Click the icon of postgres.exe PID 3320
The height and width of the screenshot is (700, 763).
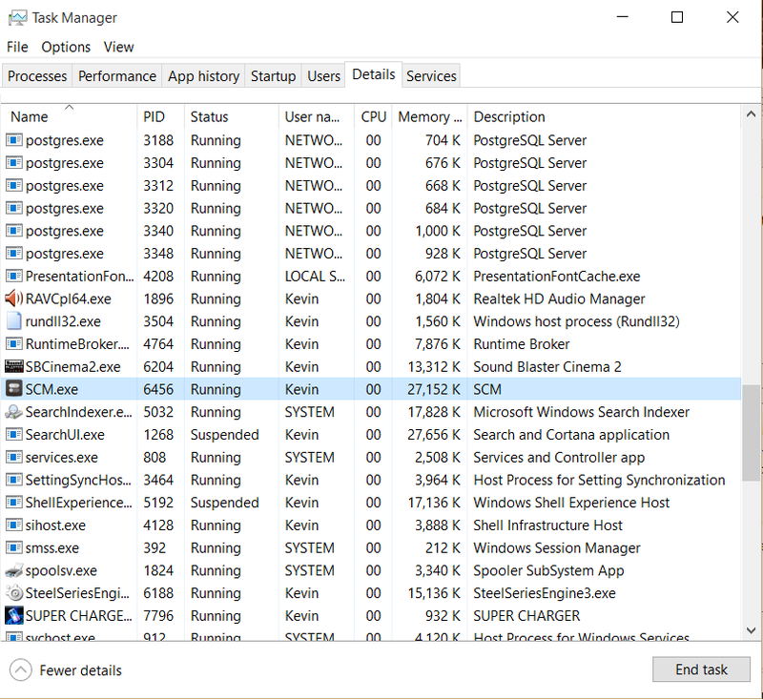point(13,208)
